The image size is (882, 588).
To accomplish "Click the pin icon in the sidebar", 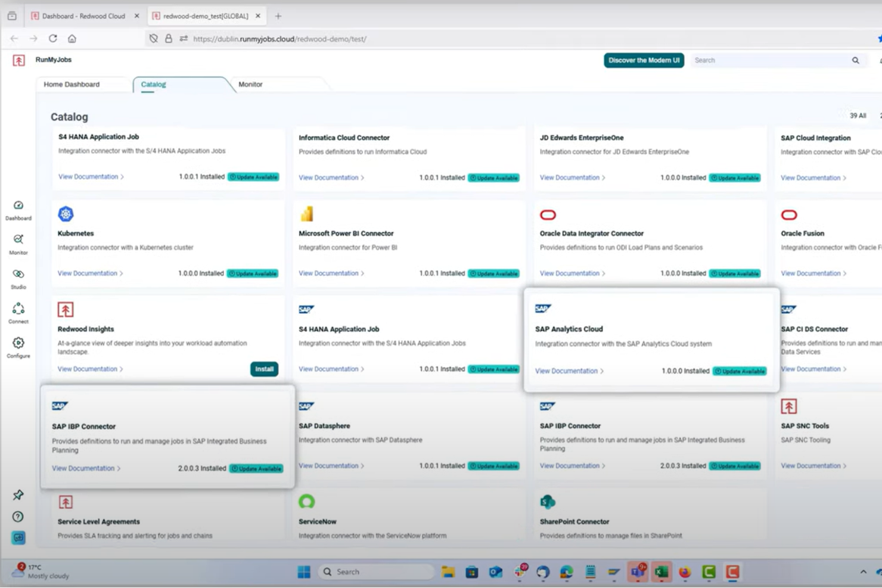I will coord(18,495).
